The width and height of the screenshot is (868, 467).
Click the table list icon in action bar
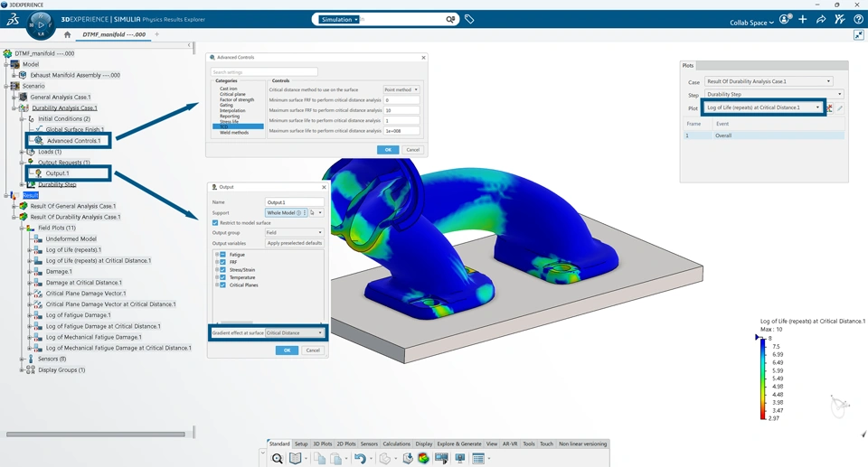click(478, 458)
